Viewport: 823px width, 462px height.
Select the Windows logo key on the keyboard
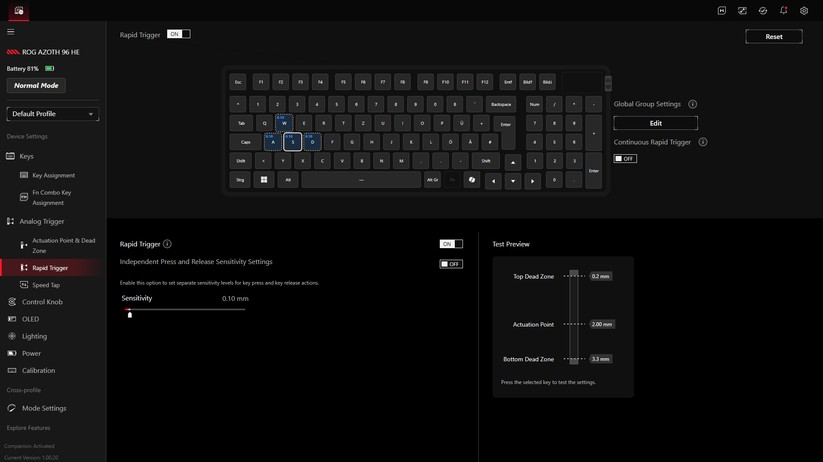[264, 180]
